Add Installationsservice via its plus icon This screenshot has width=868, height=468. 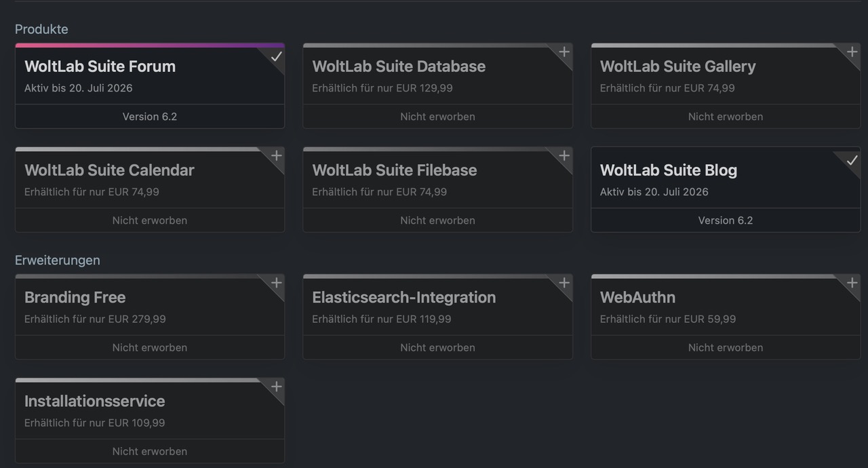coord(276,387)
